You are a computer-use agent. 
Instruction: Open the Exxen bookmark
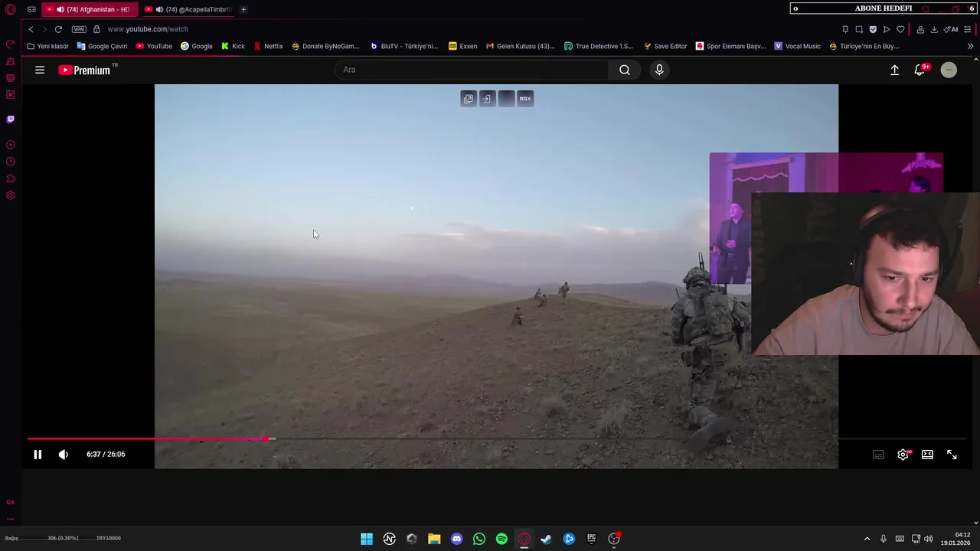coord(462,46)
